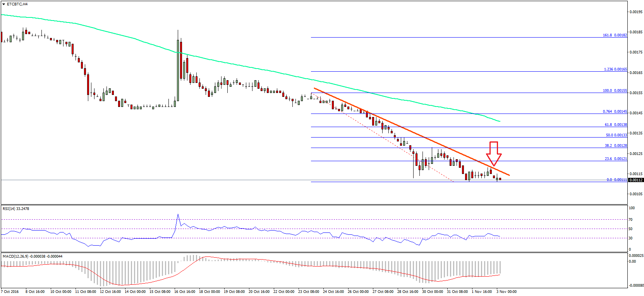Click the ETCBTC,H4 chart title

tap(17, 4)
